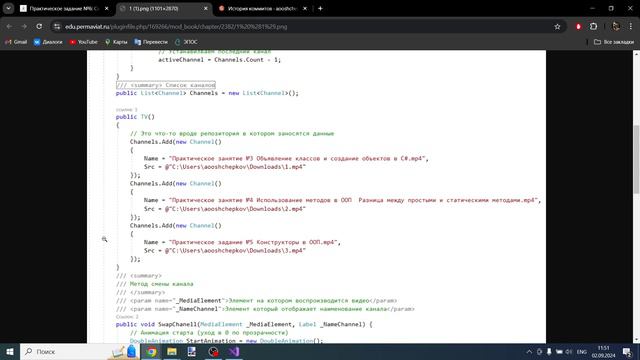
Task: Open the network tray icon
Action: click(559, 351)
